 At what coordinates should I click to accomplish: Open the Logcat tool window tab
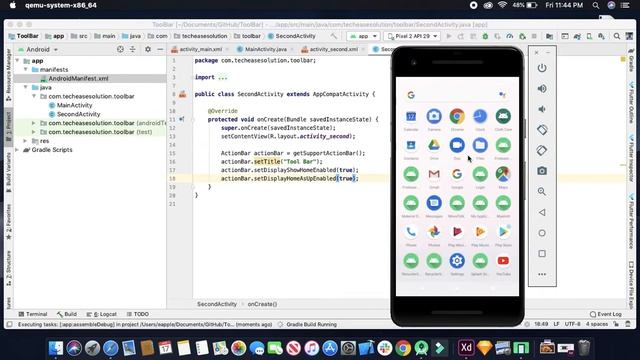(x=102, y=314)
